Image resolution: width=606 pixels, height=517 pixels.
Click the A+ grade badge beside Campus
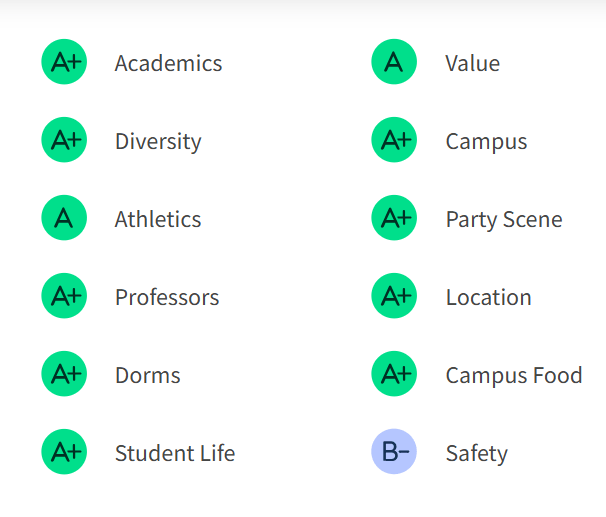[x=394, y=141]
